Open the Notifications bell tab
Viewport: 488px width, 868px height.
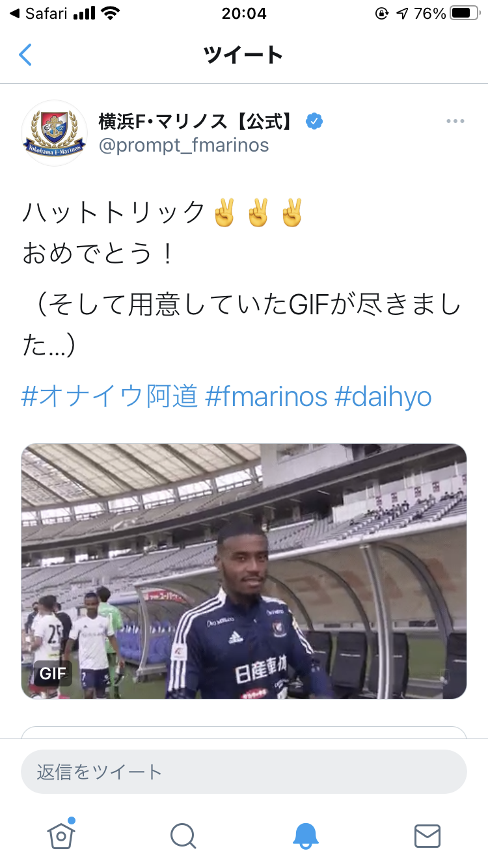(305, 835)
